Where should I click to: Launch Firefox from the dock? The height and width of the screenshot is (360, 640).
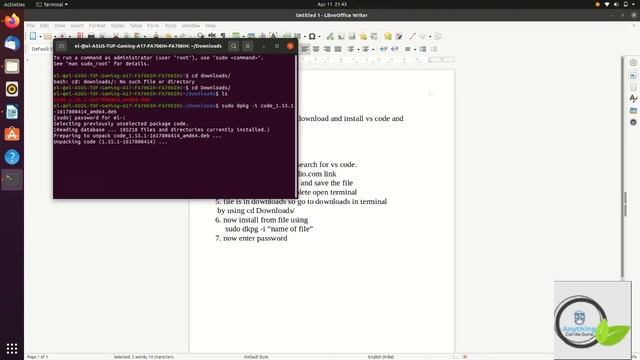tap(12, 20)
